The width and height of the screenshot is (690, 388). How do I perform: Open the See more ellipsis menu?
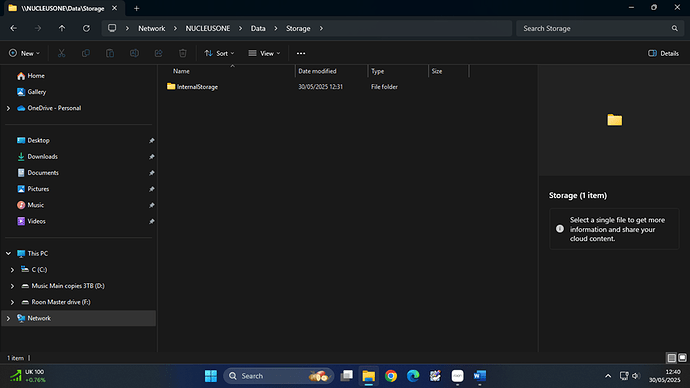click(x=301, y=53)
